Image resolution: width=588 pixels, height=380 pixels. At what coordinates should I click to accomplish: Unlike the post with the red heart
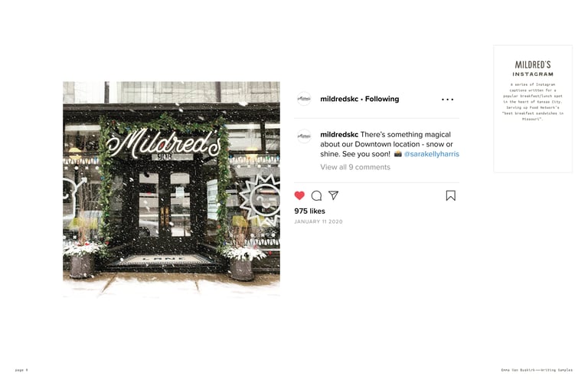pos(299,195)
